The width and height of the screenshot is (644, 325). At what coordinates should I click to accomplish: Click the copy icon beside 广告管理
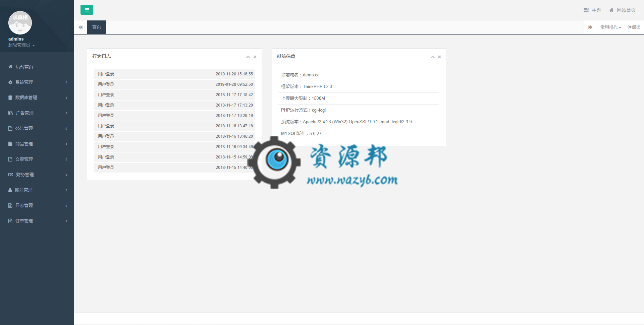(x=10, y=113)
